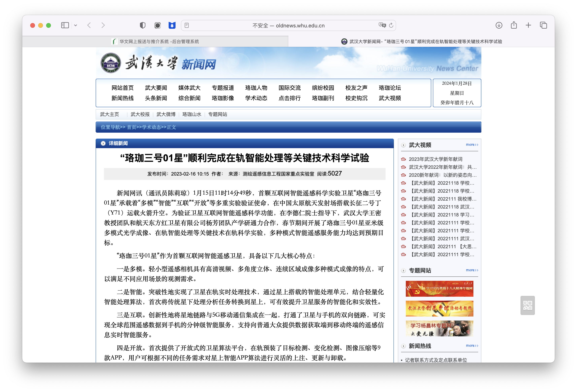Go back with the back arrow
This screenshot has width=577, height=392.
coord(89,25)
